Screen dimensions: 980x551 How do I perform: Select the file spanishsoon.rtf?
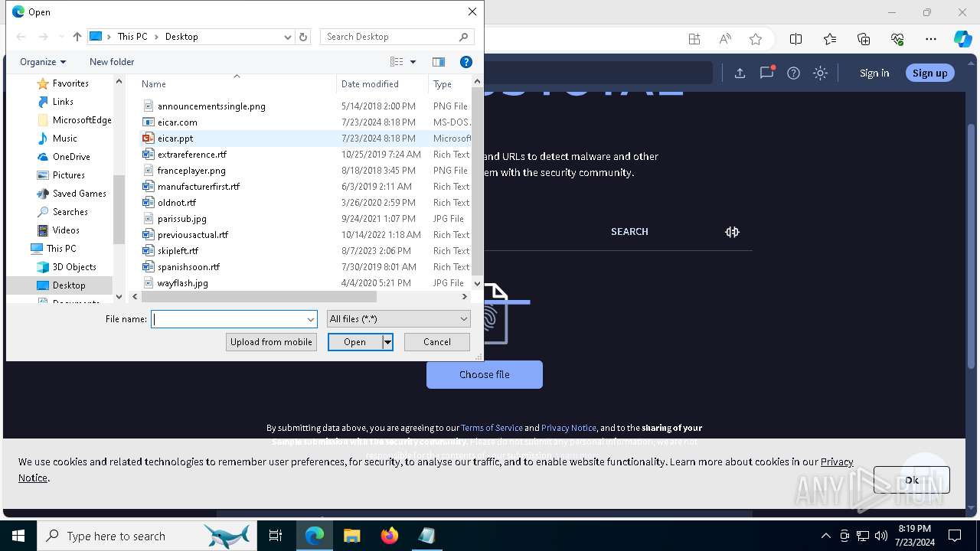pyautogui.click(x=188, y=267)
